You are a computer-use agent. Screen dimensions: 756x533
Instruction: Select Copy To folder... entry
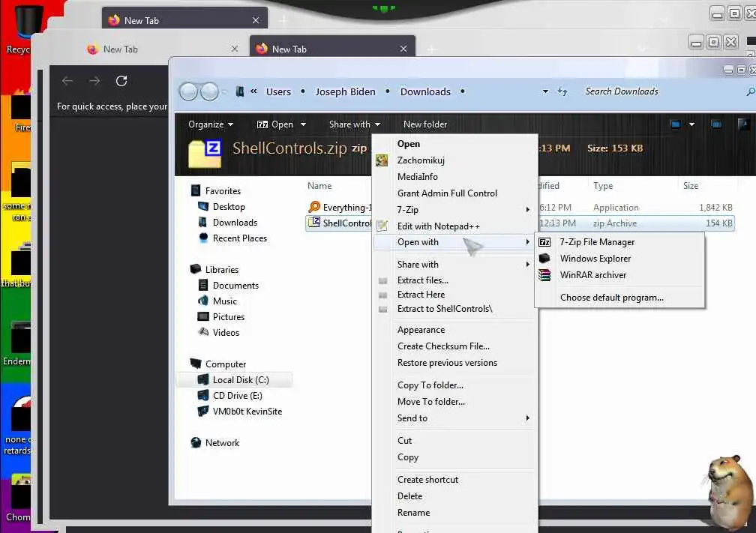(x=430, y=385)
